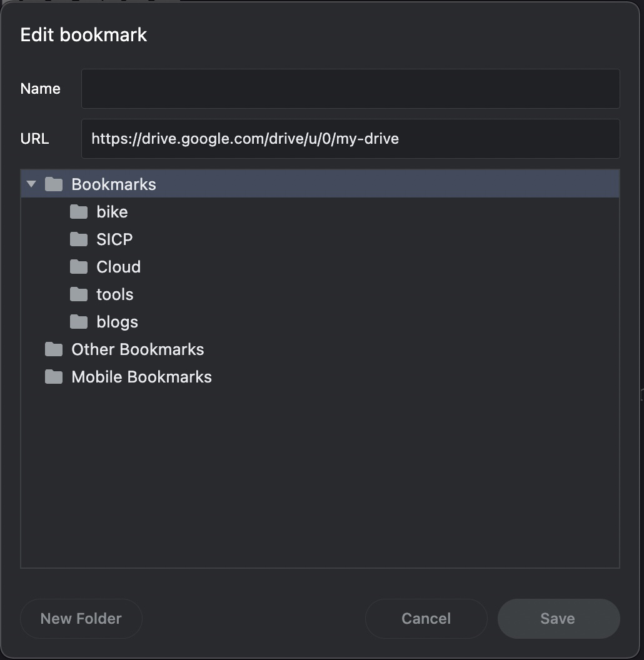Screen dimensions: 644x660
Task: Click the folder icon beside SICP
Action: 79,239
